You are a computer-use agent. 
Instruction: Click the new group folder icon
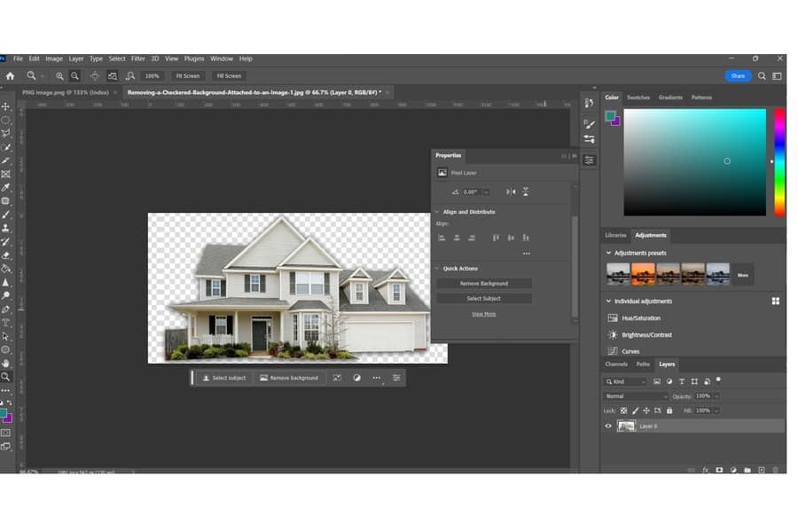tap(747, 470)
